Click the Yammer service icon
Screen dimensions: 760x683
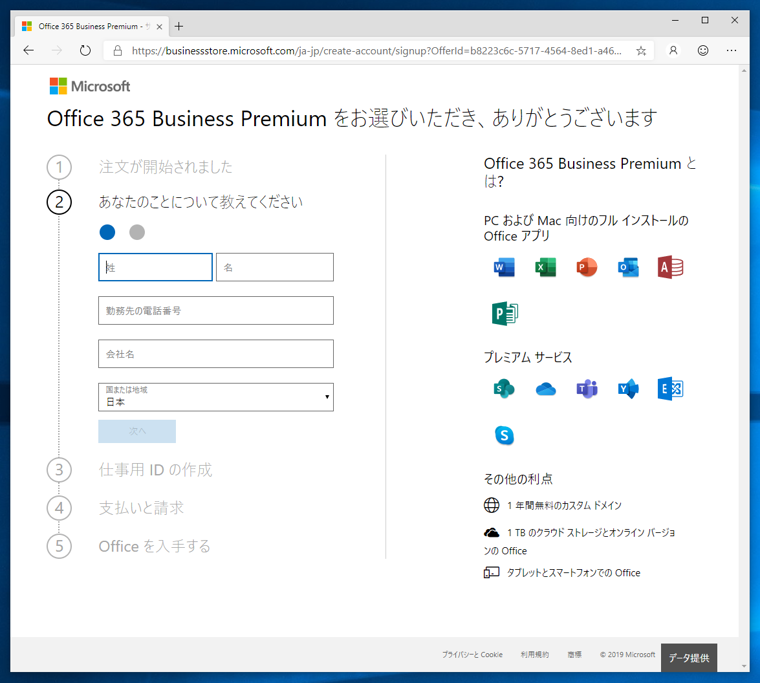click(x=629, y=389)
